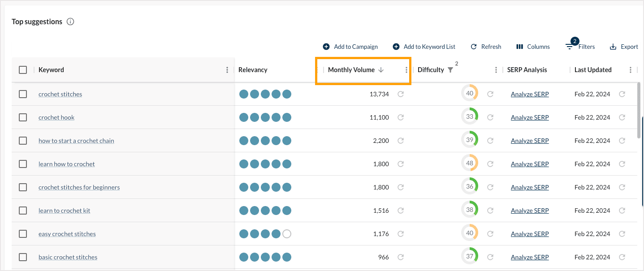Refresh monthly volume for crochet stitches
Screen dimensions: 644x271
[x=401, y=94]
